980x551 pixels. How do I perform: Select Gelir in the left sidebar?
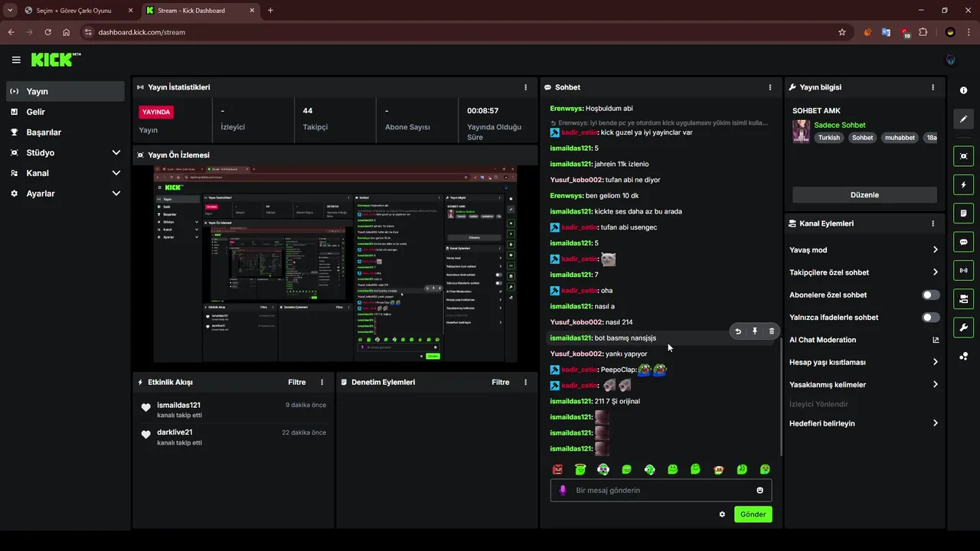[65, 112]
